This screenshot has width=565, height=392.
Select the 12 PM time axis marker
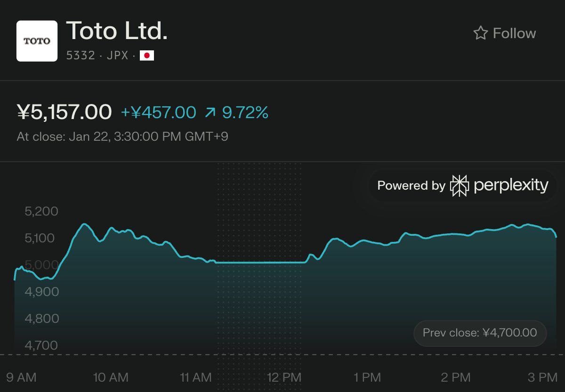pos(284,377)
